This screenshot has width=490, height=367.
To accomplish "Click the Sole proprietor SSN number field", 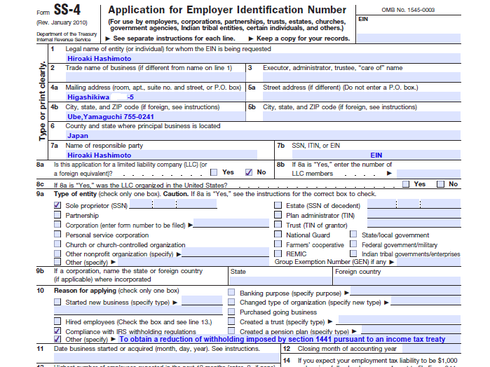I will 173,204.
